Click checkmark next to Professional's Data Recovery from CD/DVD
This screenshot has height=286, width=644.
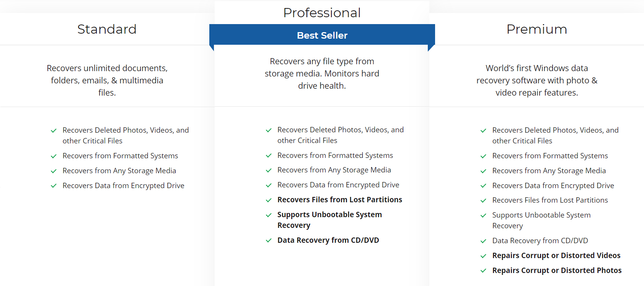(269, 241)
